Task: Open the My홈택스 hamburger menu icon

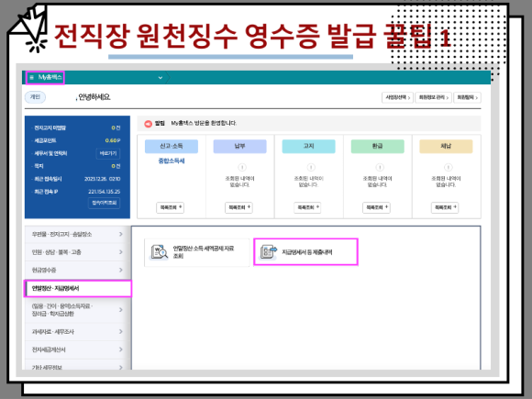Action: click(31, 78)
